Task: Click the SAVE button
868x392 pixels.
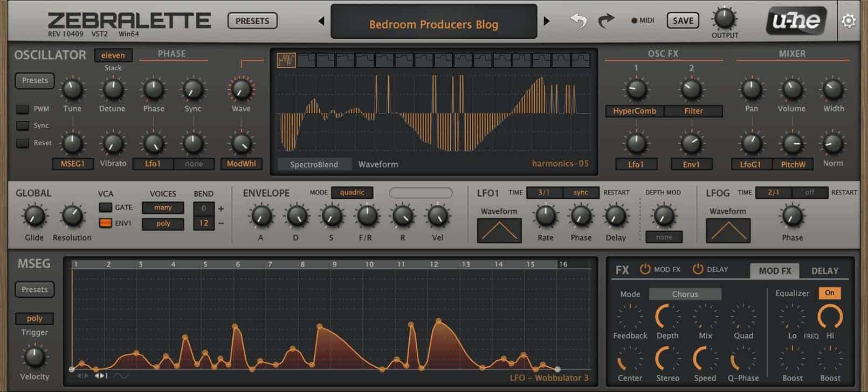Action: click(x=683, y=21)
